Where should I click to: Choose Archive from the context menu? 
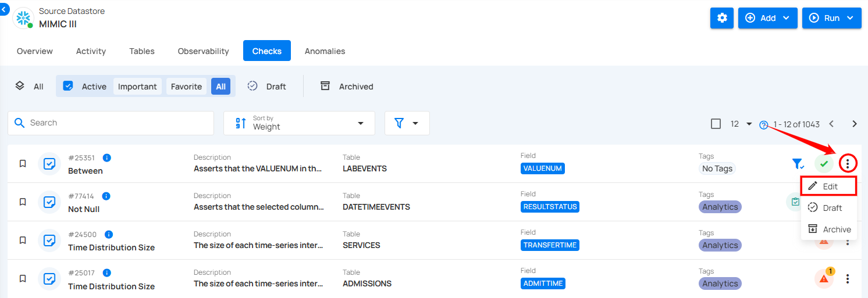829,229
